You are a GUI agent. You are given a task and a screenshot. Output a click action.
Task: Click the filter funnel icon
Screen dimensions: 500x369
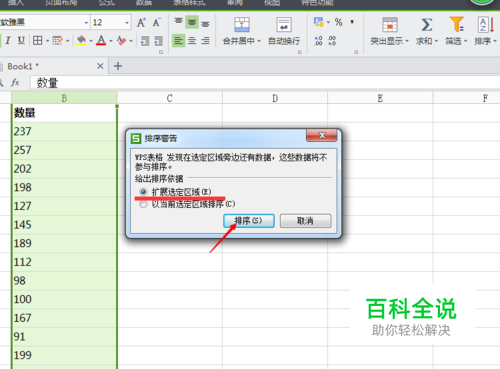point(456,24)
